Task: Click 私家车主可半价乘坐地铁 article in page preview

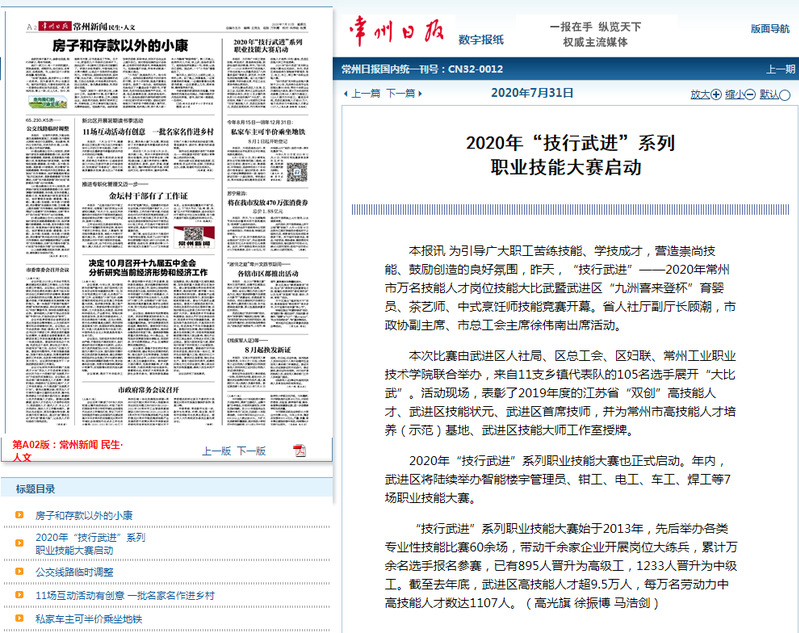Action: (x=268, y=151)
